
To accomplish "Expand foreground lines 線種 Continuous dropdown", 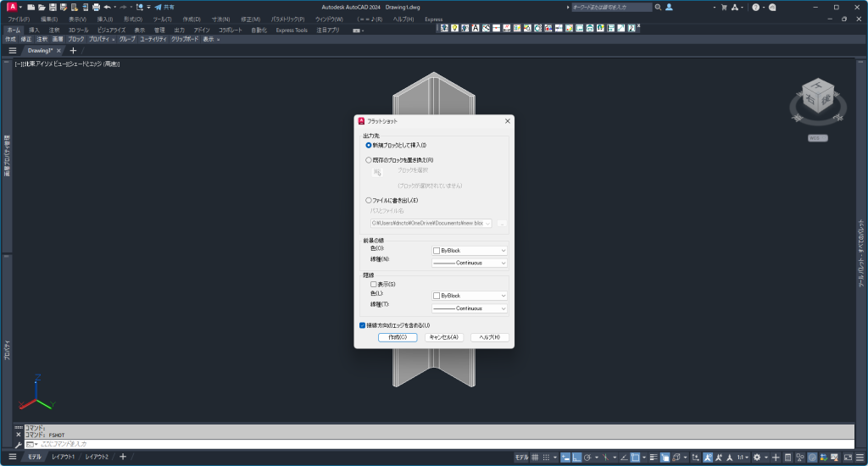I will (469, 263).
